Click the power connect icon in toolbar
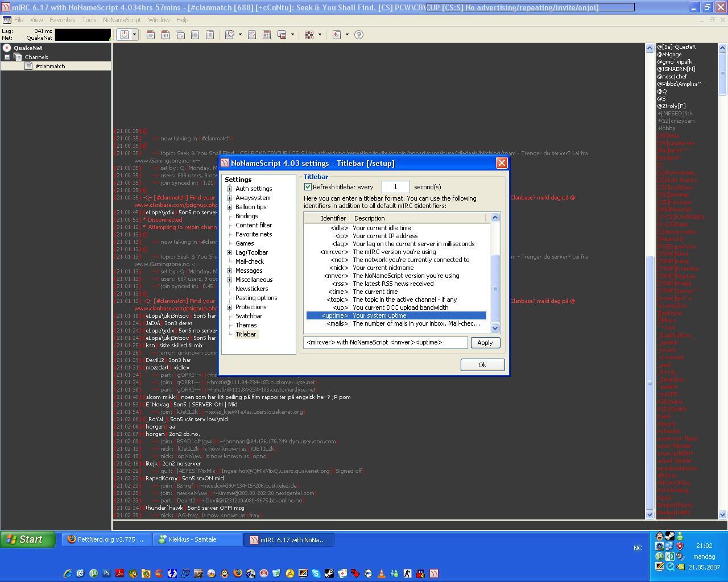728x582 pixels. tap(125, 35)
